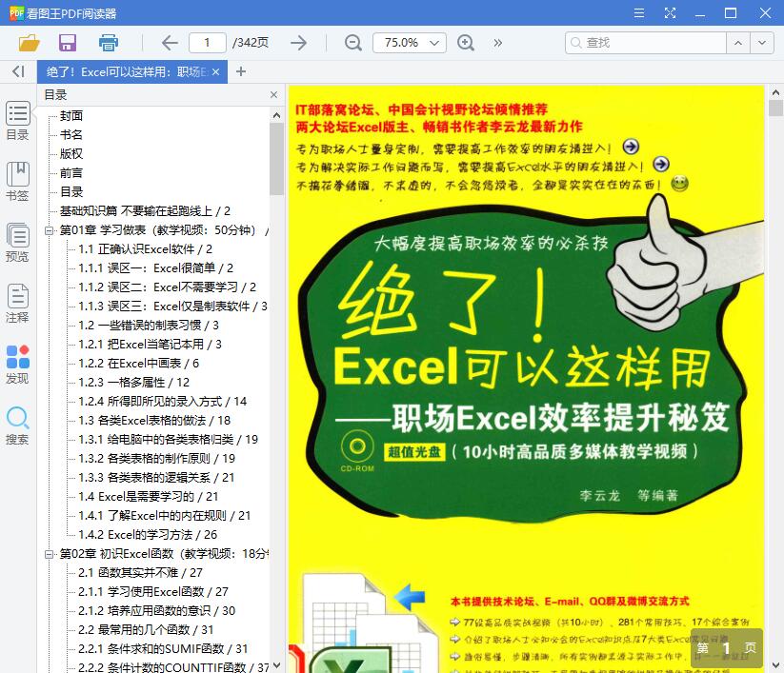Viewport: 784px width, 673px height.
Task: Open 1.4.2 Excel的学习方法 entry
Action: point(148,535)
